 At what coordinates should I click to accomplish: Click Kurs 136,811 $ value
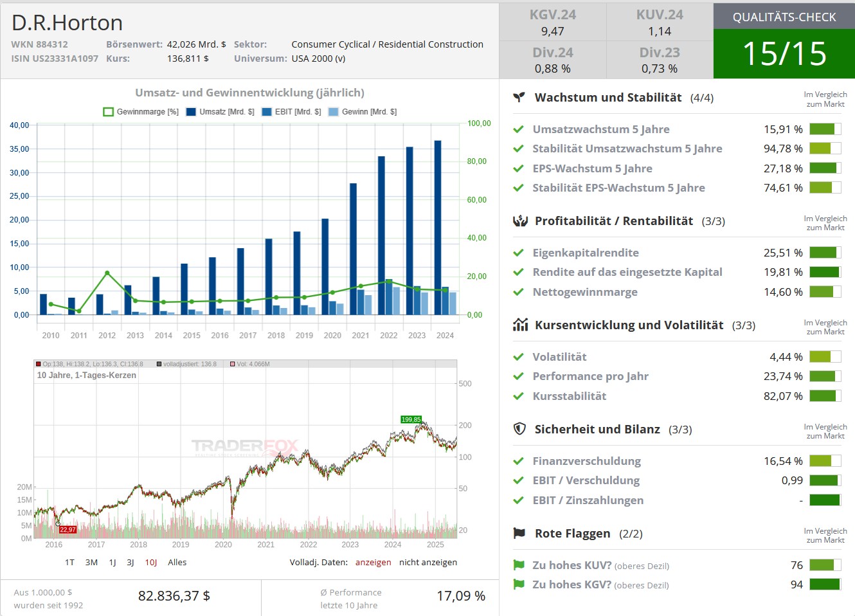tap(188, 59)
